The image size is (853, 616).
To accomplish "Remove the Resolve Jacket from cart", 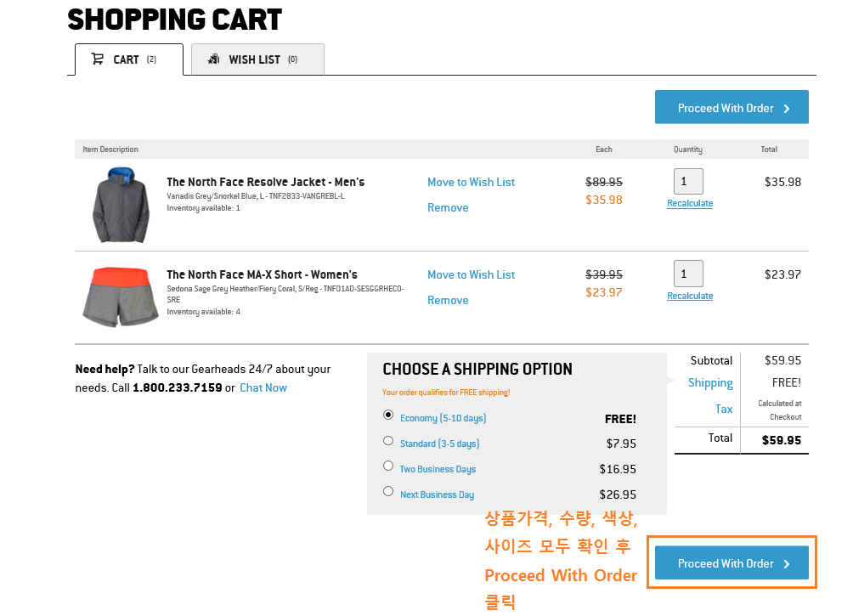I will coord(448,208).
